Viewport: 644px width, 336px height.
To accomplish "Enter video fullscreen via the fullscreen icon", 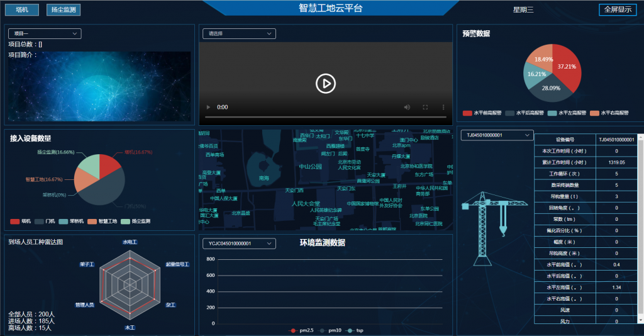I will 425,107.
